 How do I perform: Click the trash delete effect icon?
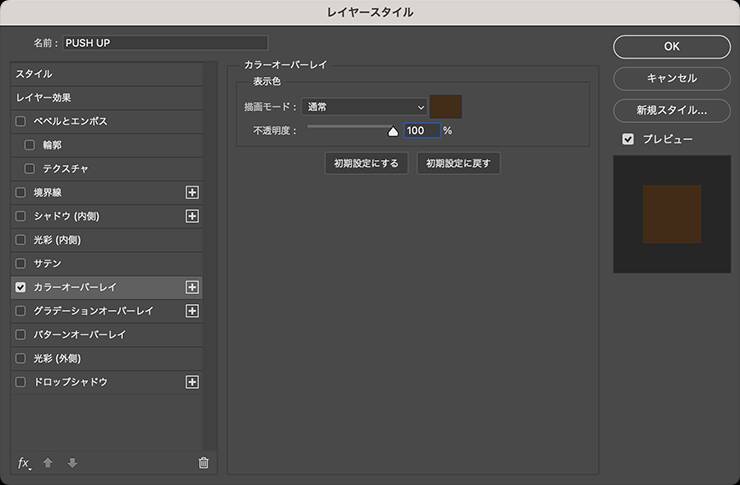[x=204, y=463]
